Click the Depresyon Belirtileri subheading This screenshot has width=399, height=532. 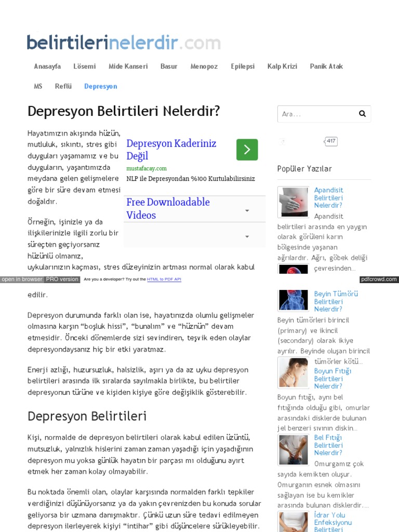(87, 416)
